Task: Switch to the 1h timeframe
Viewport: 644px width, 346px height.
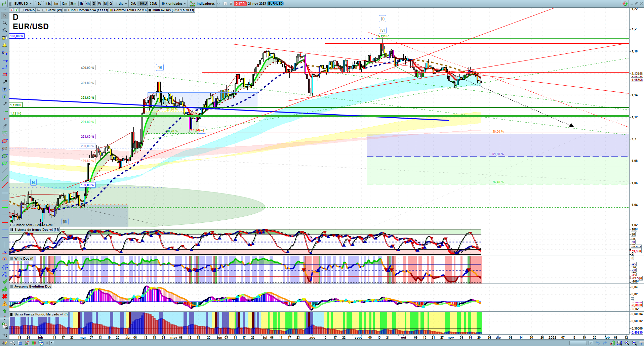Action: [x=81, y=4]
